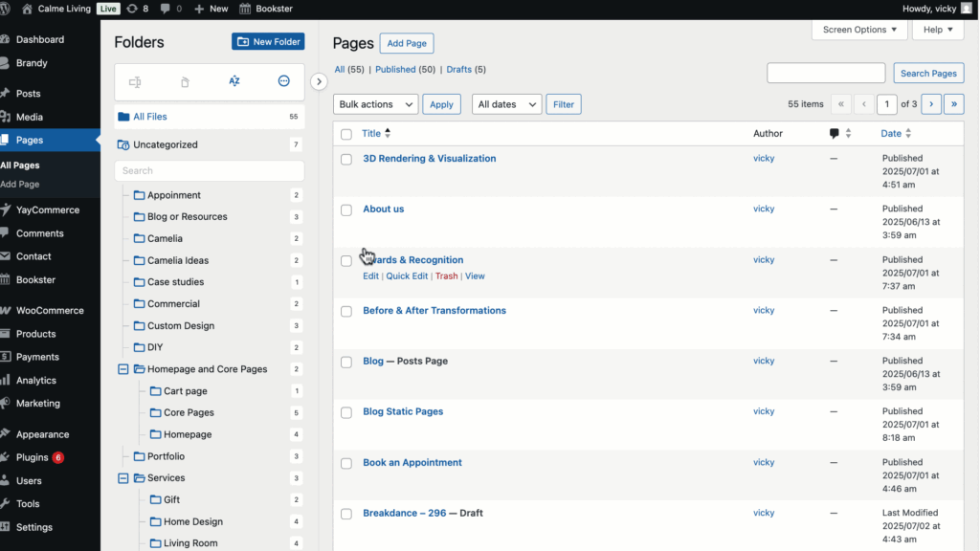Click the next page arrow in pagination
The image size is (980, 551).
pos(931,103)
